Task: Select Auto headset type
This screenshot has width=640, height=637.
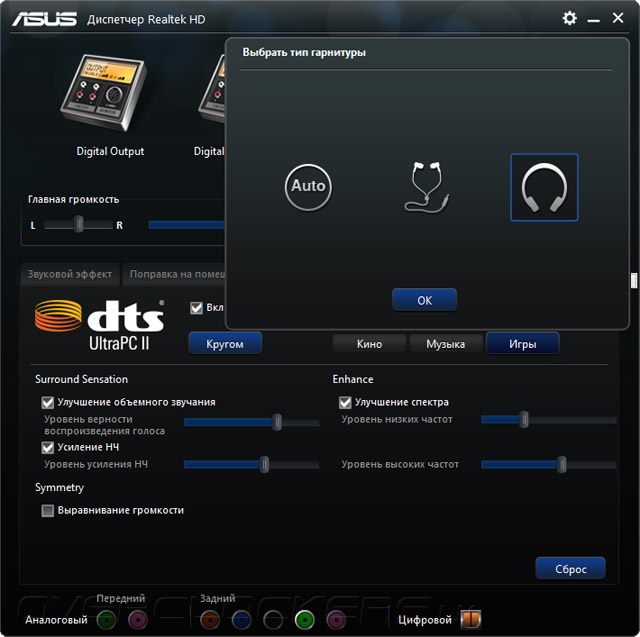Action: (x=308, y=187)
